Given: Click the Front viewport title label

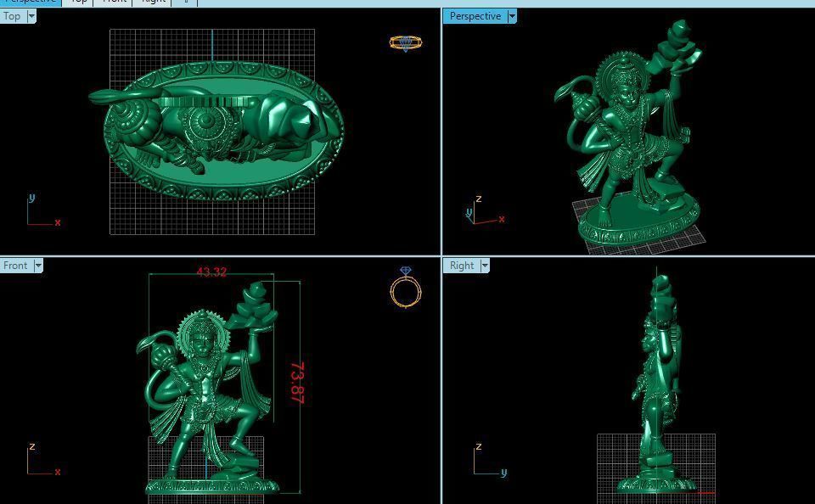Looking at the screenshot, I should [x=15, y=266].
